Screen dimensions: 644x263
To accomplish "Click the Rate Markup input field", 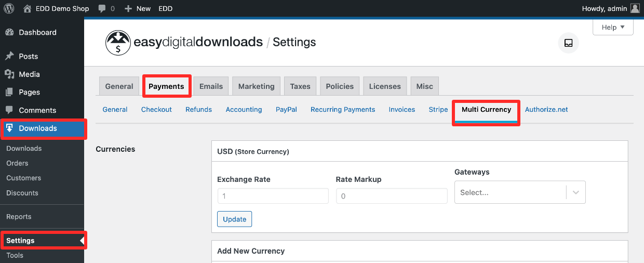I will tap(392, 196).
